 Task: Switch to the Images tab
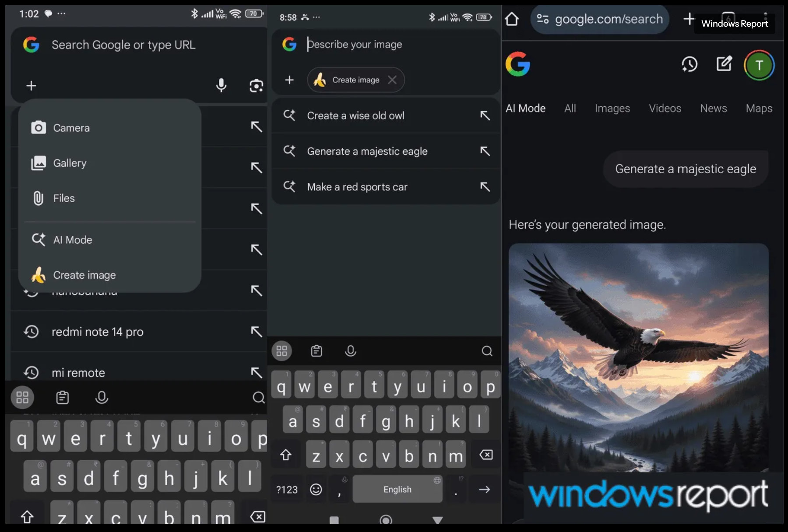coord(612,108)
